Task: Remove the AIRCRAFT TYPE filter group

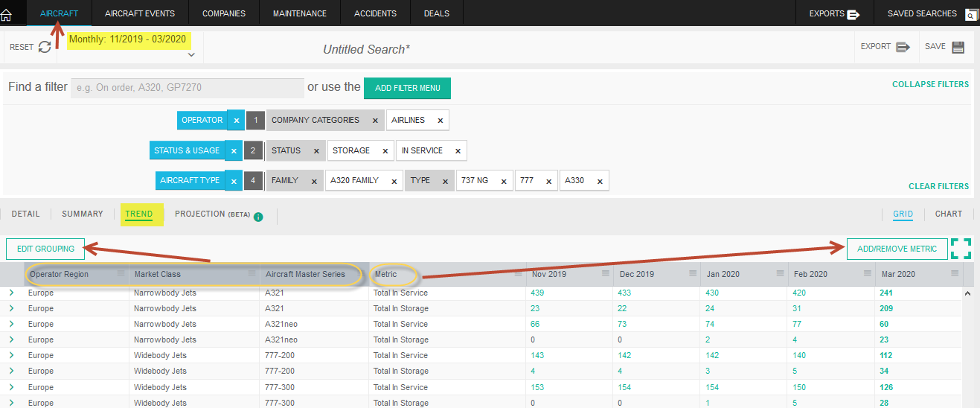Action: (x=234, y=181)
